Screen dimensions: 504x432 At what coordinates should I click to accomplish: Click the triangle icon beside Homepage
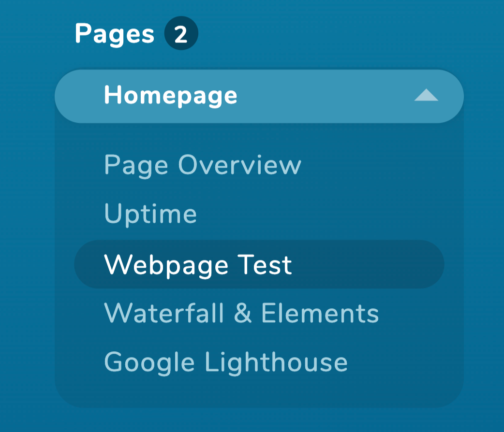pos(426,95)
